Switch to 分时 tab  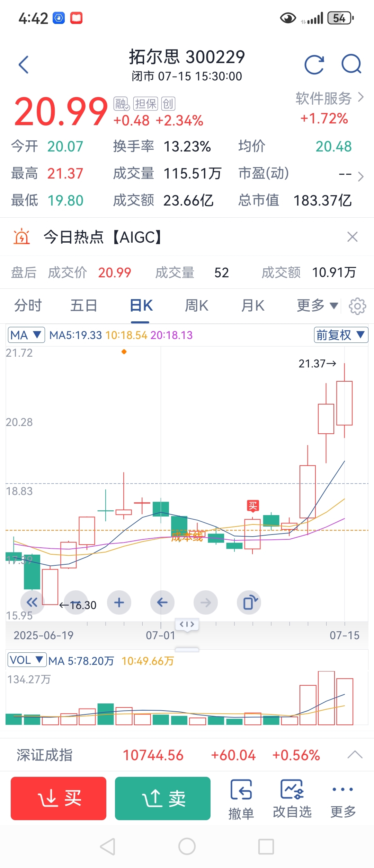coord(28,305)
